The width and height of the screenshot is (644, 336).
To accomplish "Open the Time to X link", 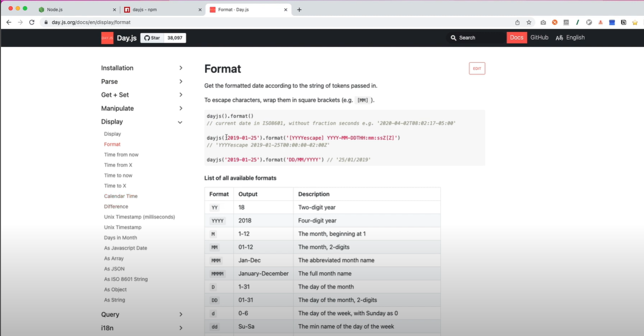I will 115,186.
